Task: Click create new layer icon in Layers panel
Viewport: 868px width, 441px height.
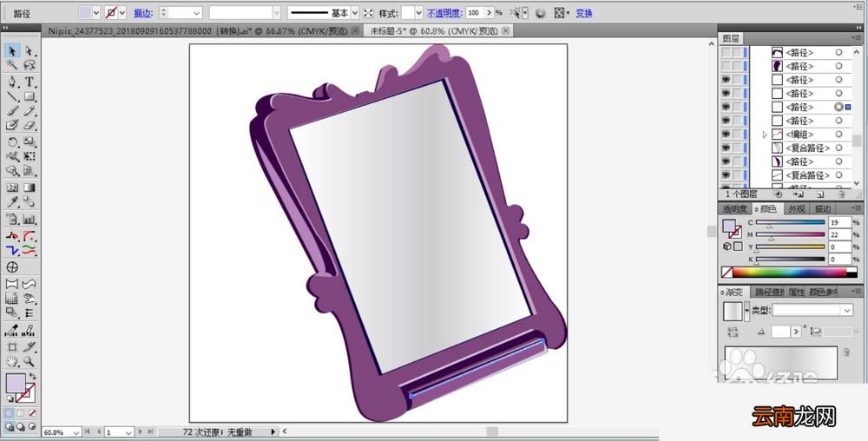Action: [x=820, y=194]
